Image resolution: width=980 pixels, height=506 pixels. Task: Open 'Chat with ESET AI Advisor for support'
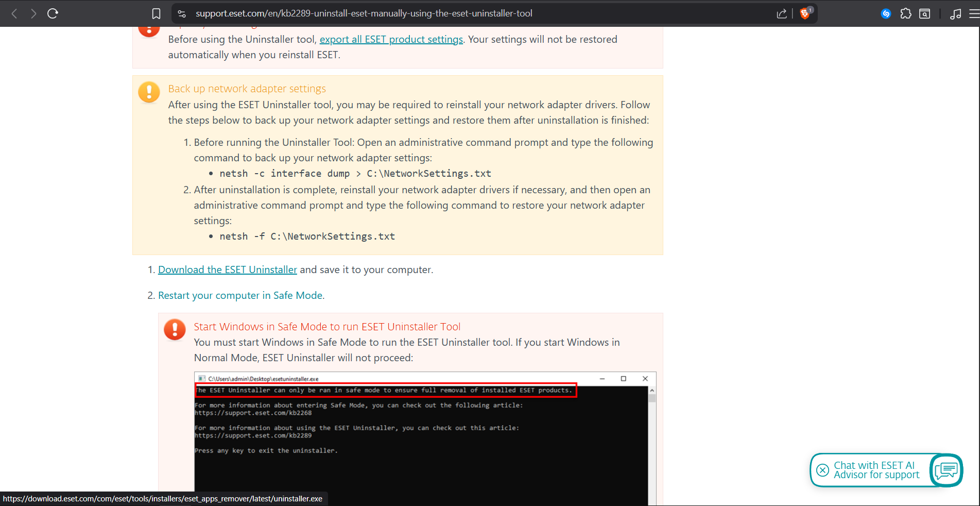[x=876, y=470]
